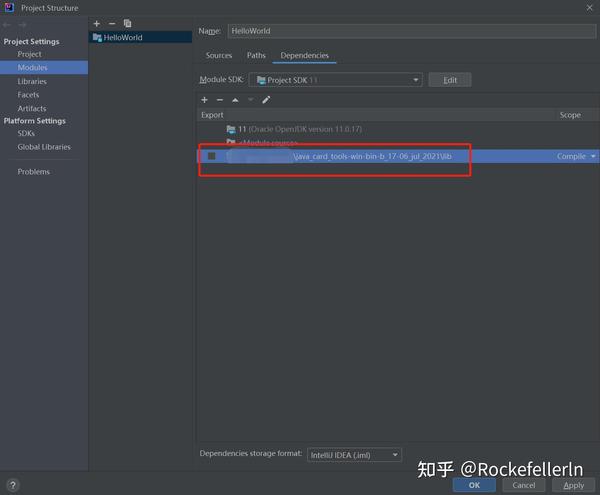600x495 pixels.
Task: Click the IntelliJ IDEA window icon
Action: tap(9, 7)
